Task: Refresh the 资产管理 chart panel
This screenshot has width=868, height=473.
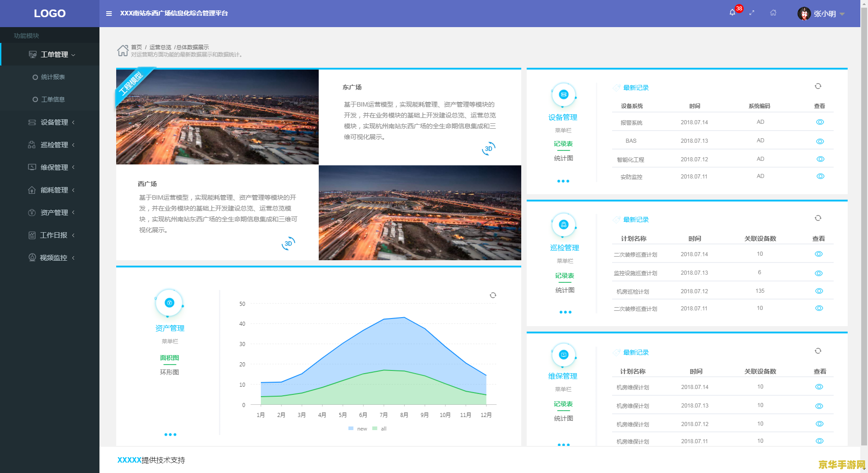Action: point(493,295)
